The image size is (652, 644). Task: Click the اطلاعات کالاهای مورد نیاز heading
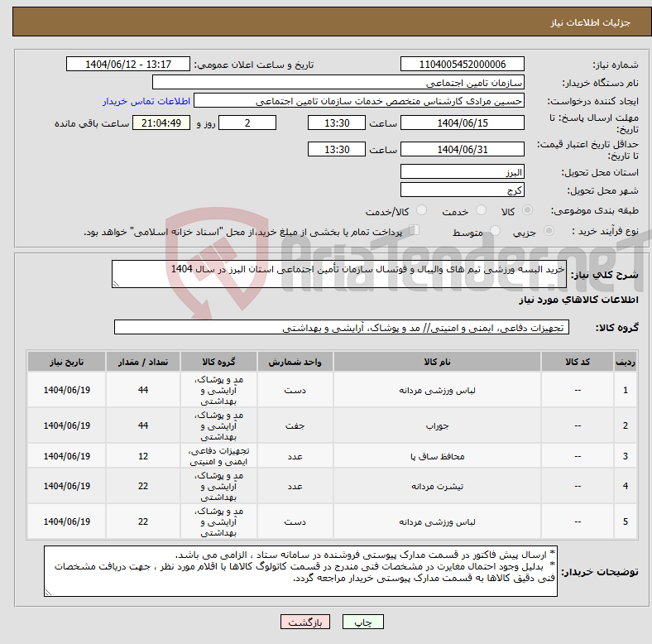coord(578,300)
